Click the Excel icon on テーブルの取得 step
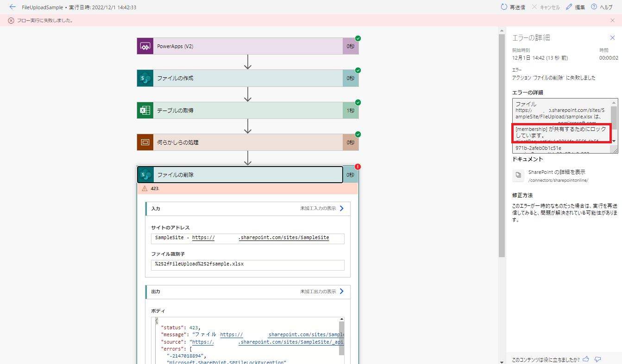Screen dimensions: 622x364 (145, 111)
